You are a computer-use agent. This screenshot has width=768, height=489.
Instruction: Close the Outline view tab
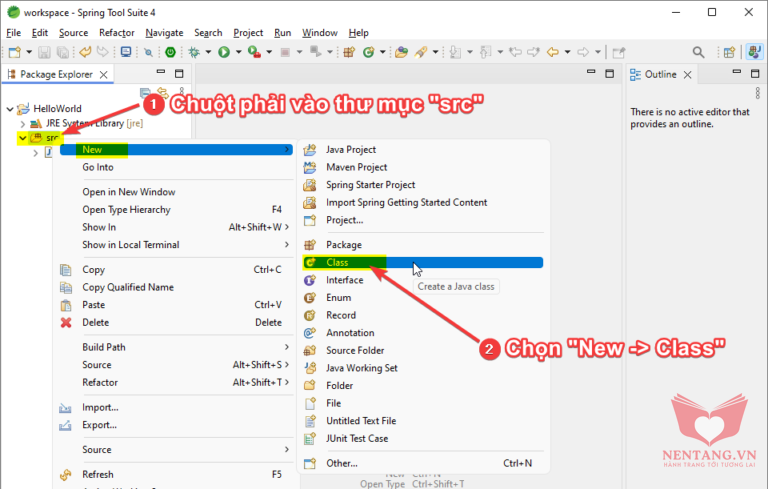pyautogui.click(x=687, y=75)
